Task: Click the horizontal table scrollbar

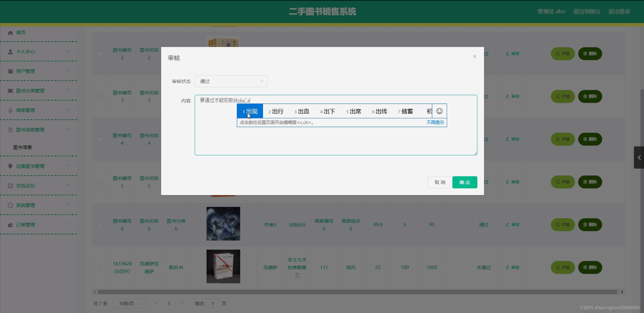Action: pyautogui.click(x=357, y=292)
